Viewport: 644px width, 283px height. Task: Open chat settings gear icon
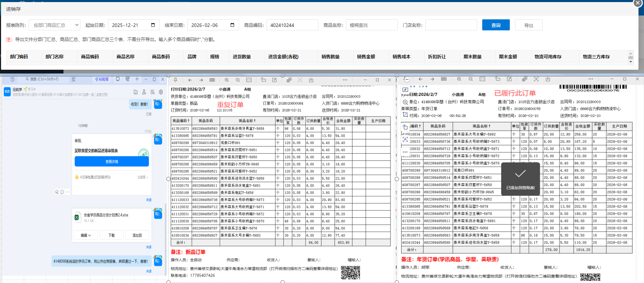[x=161, y=92]
